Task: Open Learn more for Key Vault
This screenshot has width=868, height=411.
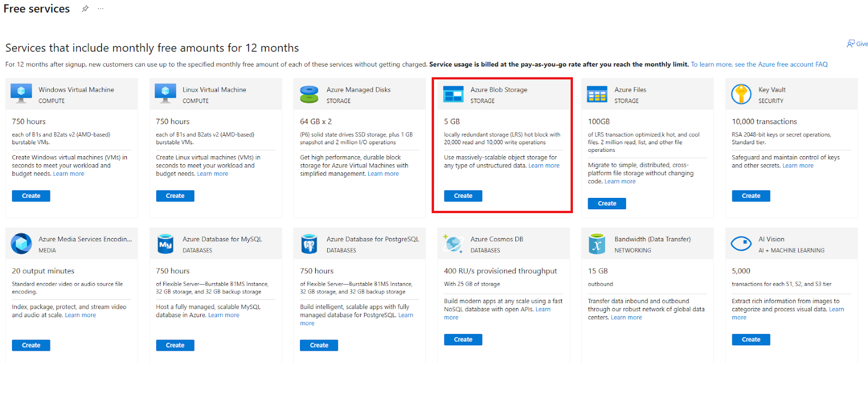Action: click(798, 165)
